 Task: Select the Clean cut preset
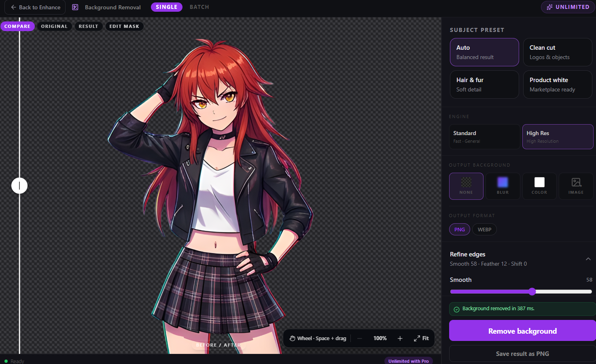pos(558,52)
